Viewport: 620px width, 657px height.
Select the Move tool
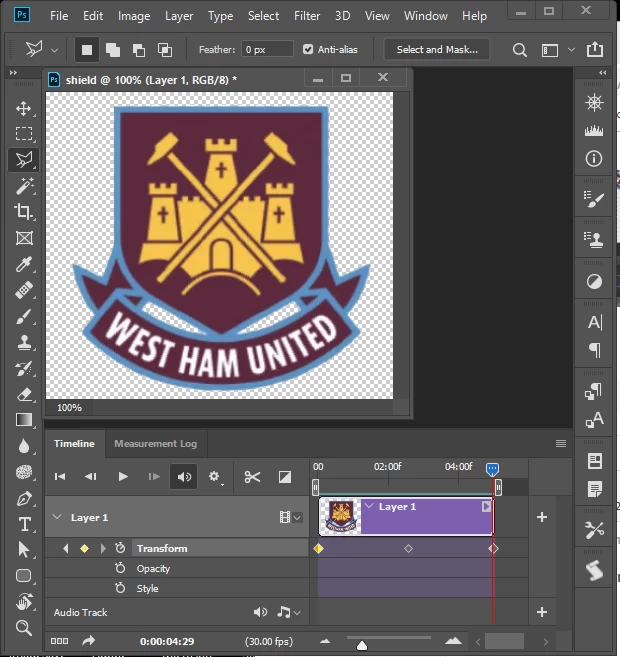[x=23, y=108]
